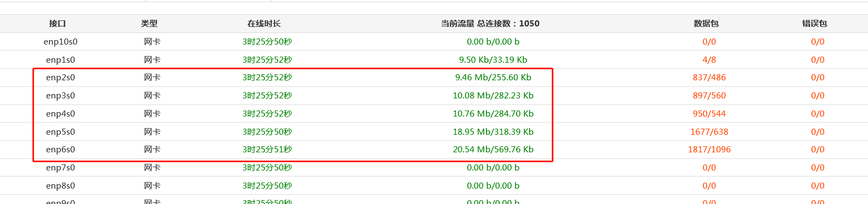Select the enp8s0 interface name
Viewport: 868px width, 204px height.
[x=60, y=186]
